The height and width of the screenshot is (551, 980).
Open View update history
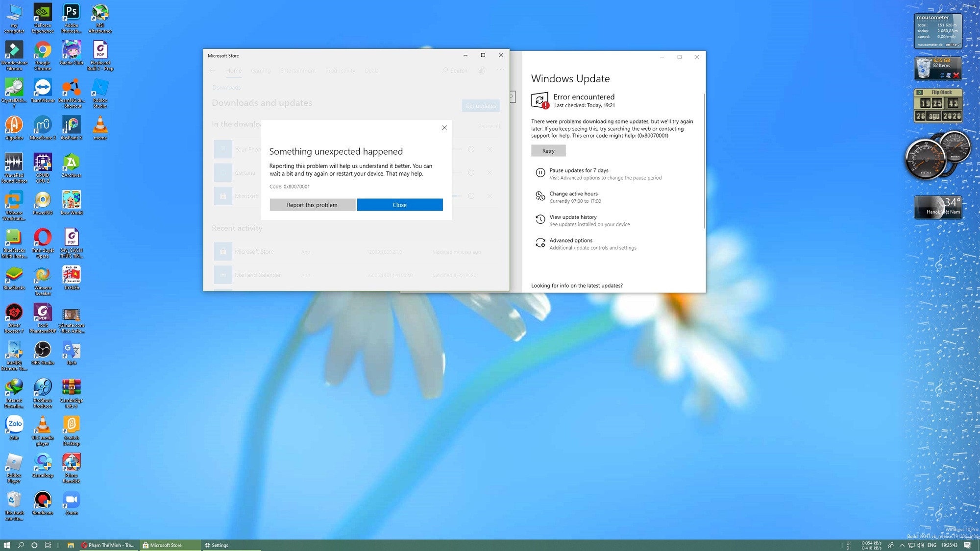[582, 220]
